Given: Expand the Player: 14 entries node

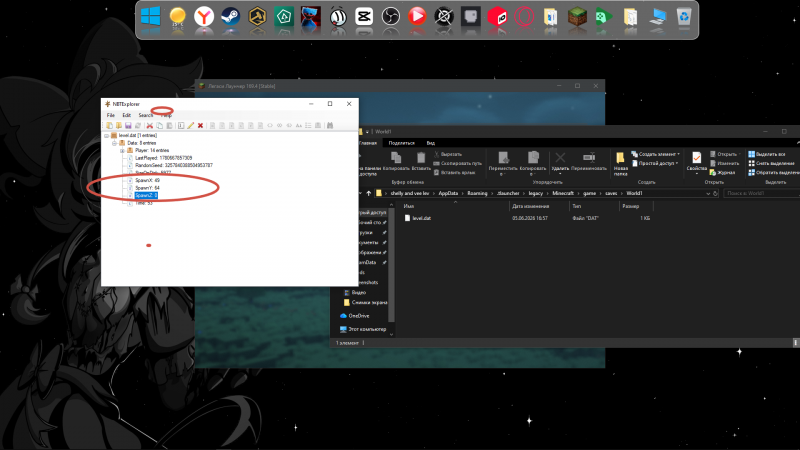Looking at the screenshot, I should [x=122, y=151].
